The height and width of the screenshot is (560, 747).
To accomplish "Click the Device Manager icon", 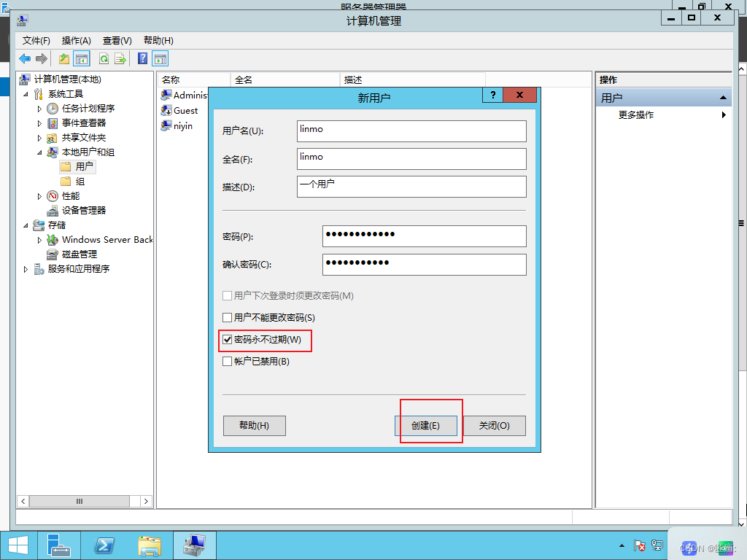I will [53, 211].
